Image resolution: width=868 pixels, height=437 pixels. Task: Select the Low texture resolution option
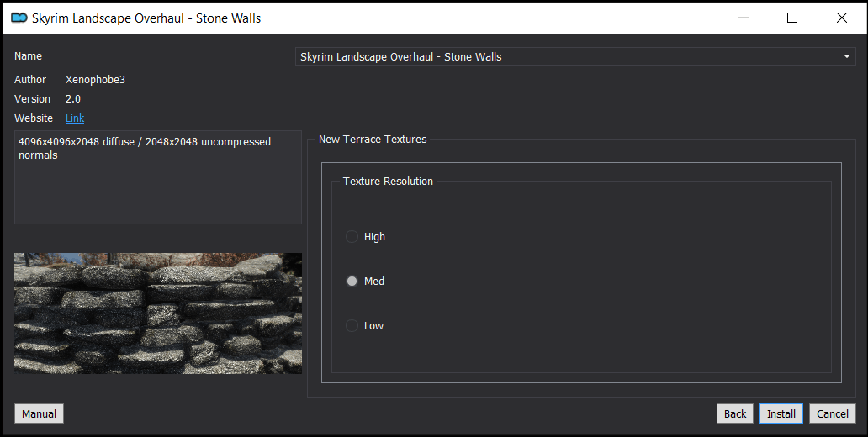(365, 326)
